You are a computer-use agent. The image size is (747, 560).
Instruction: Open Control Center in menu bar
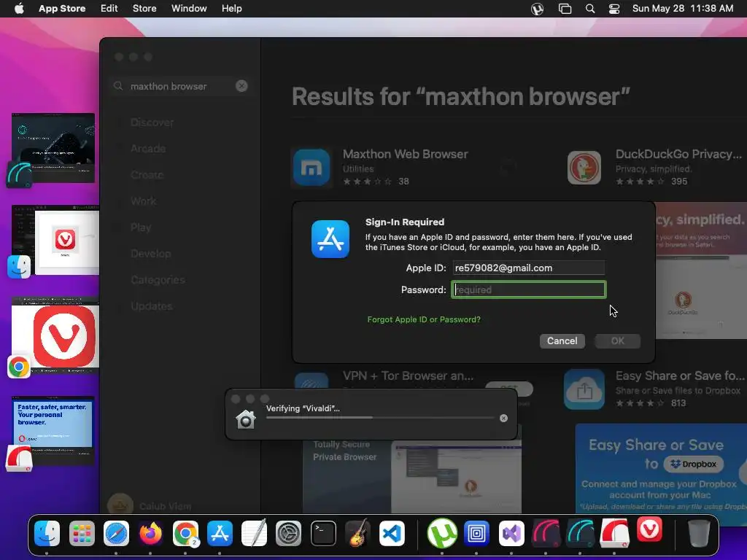614,9
